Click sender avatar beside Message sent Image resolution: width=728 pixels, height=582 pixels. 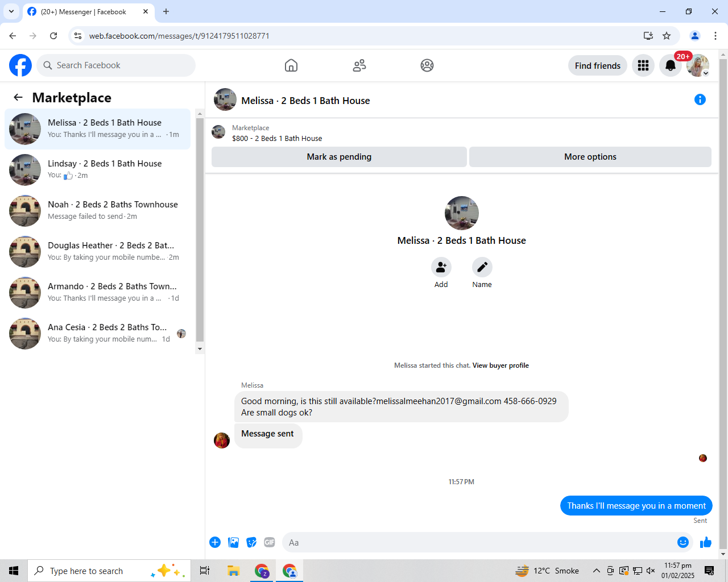222,440
